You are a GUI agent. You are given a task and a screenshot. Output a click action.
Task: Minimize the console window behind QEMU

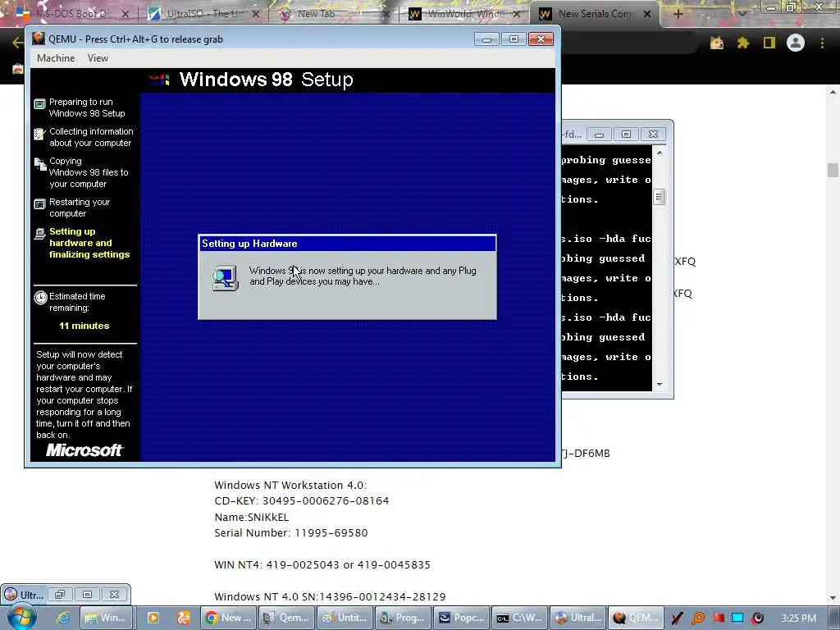click(599, 134)
